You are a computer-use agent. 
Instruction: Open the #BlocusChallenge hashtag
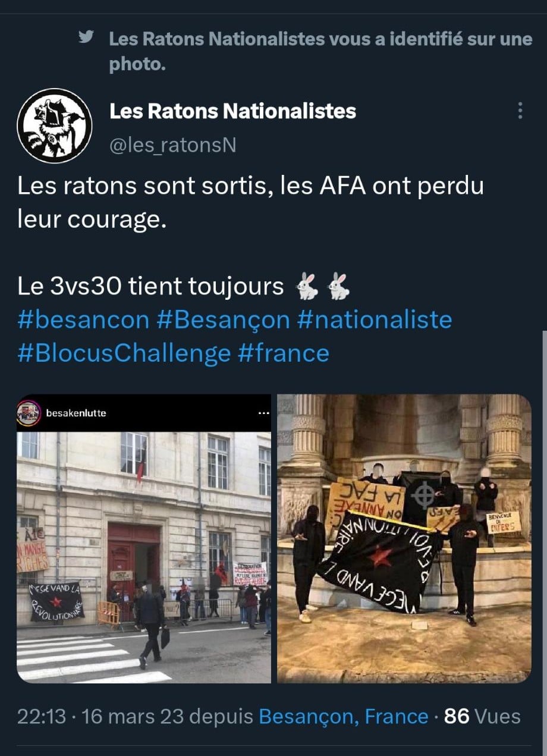[124, 353]
